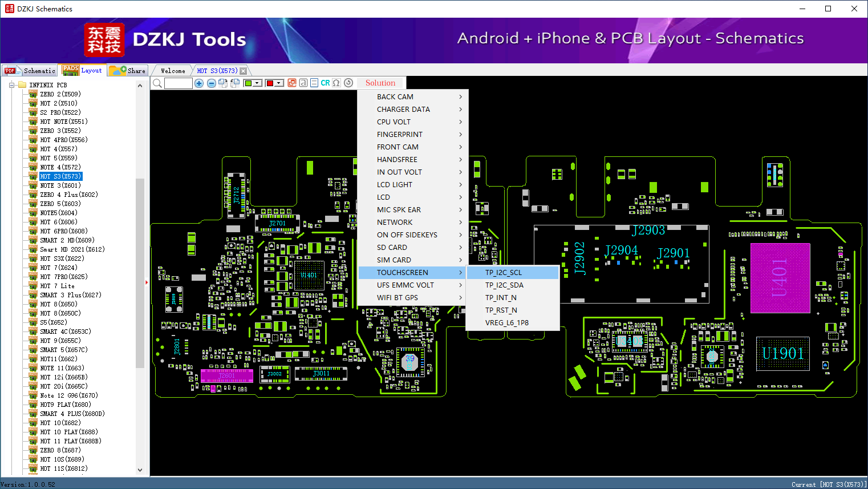Viewport: 868px width, 489px height.
Task: Click the J3011 connector on the board
Action: (321, 374)
